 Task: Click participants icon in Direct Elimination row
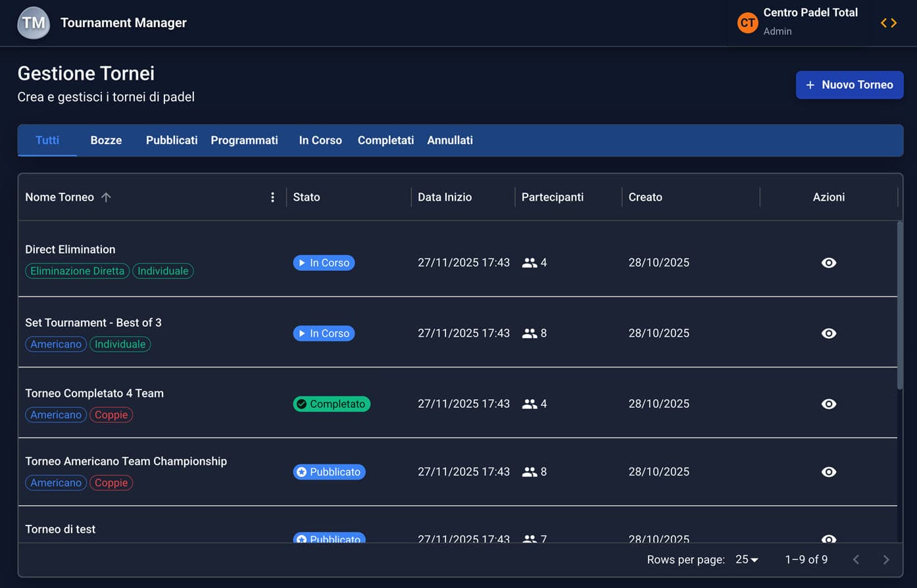pos(530,263)
